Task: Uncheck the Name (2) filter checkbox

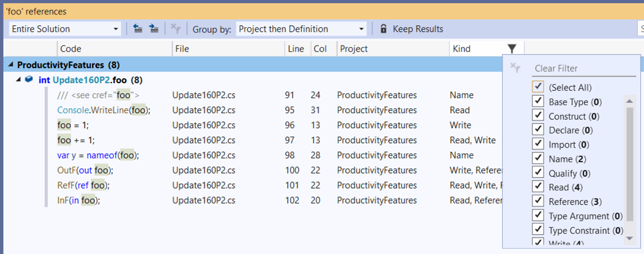Action: [538, 159]
